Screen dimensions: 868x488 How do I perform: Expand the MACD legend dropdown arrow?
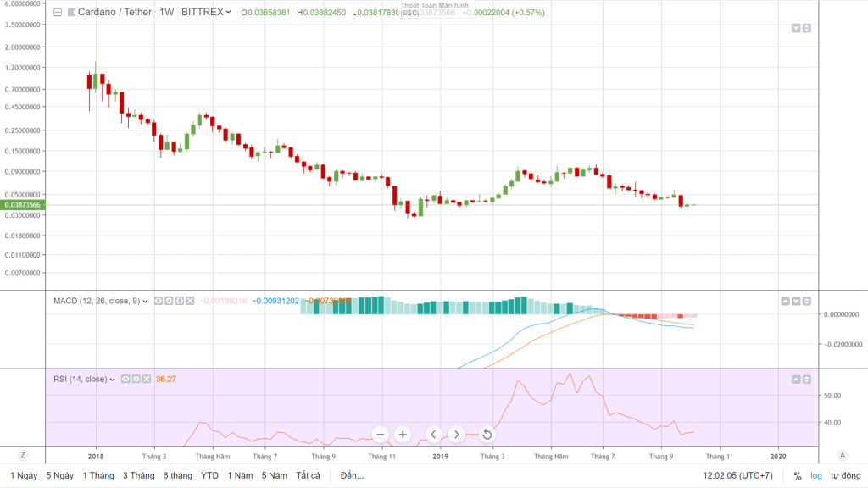pos(145,301)
